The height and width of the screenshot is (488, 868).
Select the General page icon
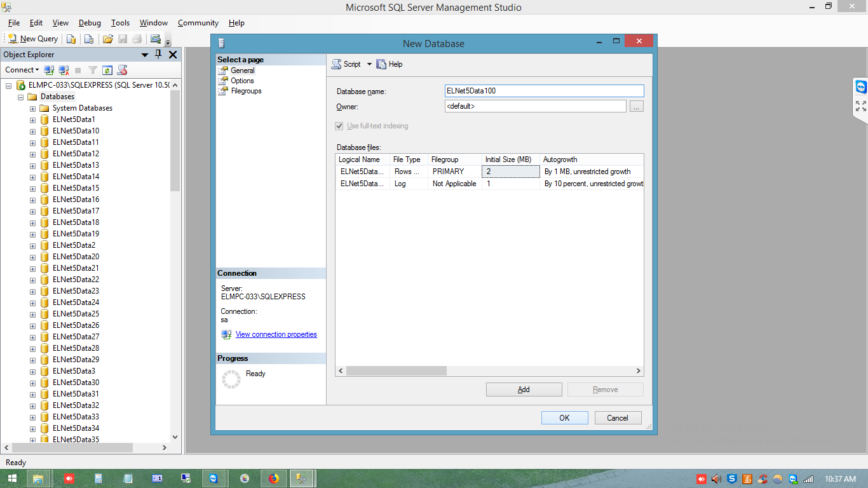tap(223, 71)
